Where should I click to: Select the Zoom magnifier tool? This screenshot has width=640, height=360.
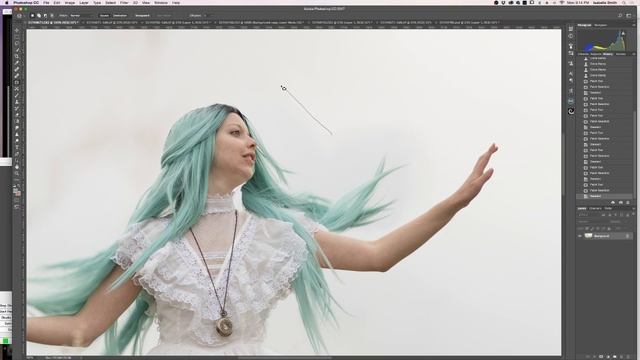point(17,173)
